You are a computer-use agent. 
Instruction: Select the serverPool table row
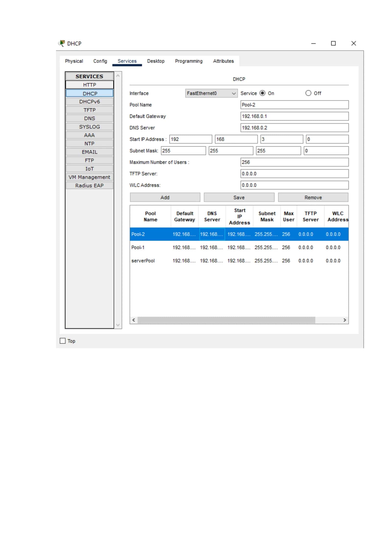point(239,261)
